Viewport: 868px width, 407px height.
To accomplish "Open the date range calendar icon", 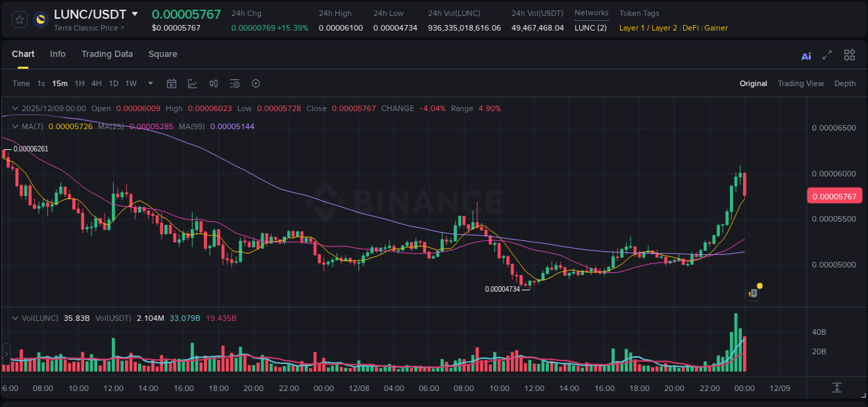I will point(172,83).
